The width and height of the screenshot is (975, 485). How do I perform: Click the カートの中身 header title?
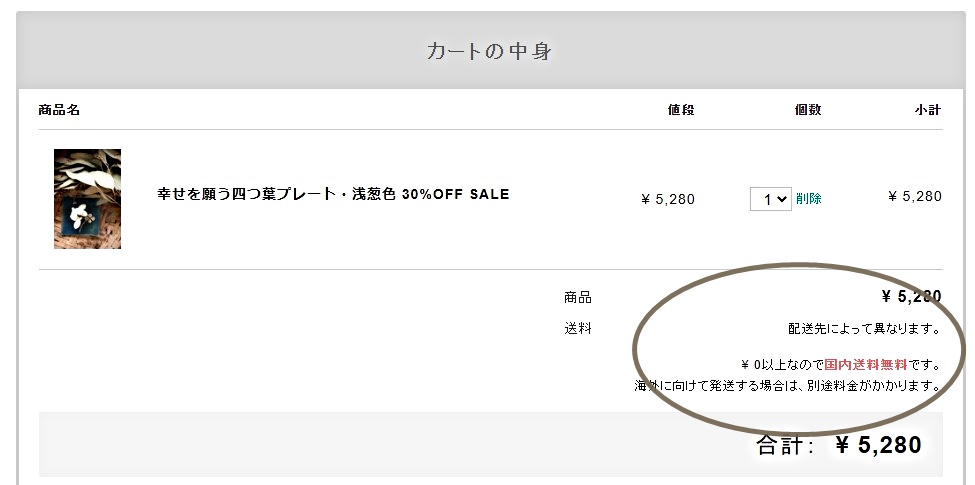(x=489, y=51)
